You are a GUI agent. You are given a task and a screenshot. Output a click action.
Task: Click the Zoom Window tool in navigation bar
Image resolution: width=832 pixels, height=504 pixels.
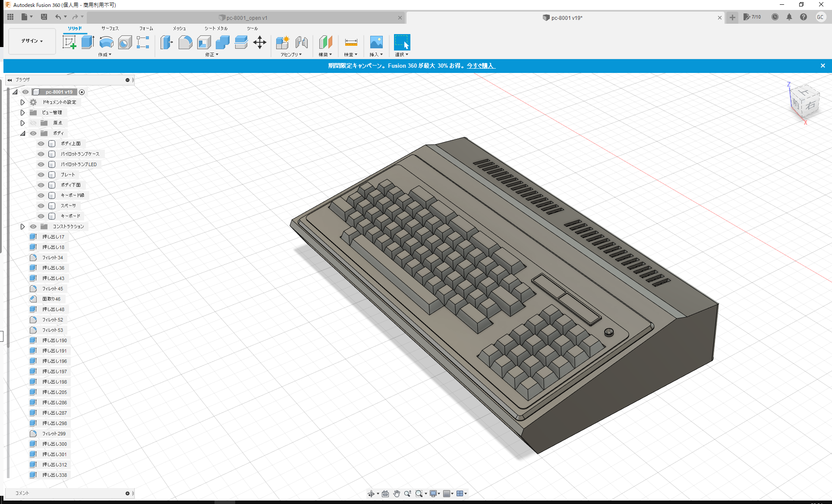click(x=420, y=493)
